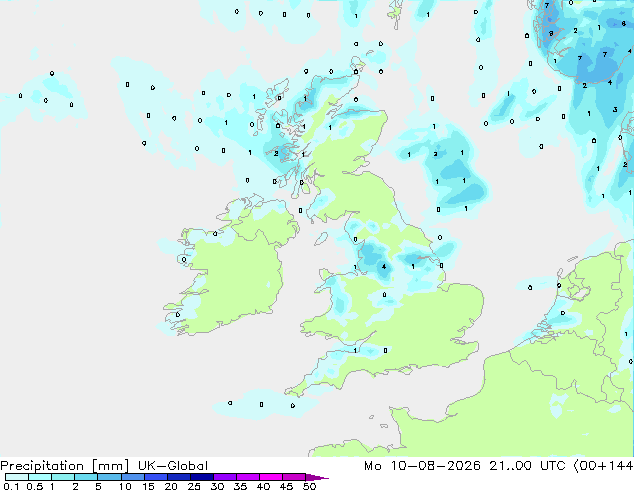Click the legend label '0.1'
The image size is (634, 490).
pos(11,486)
